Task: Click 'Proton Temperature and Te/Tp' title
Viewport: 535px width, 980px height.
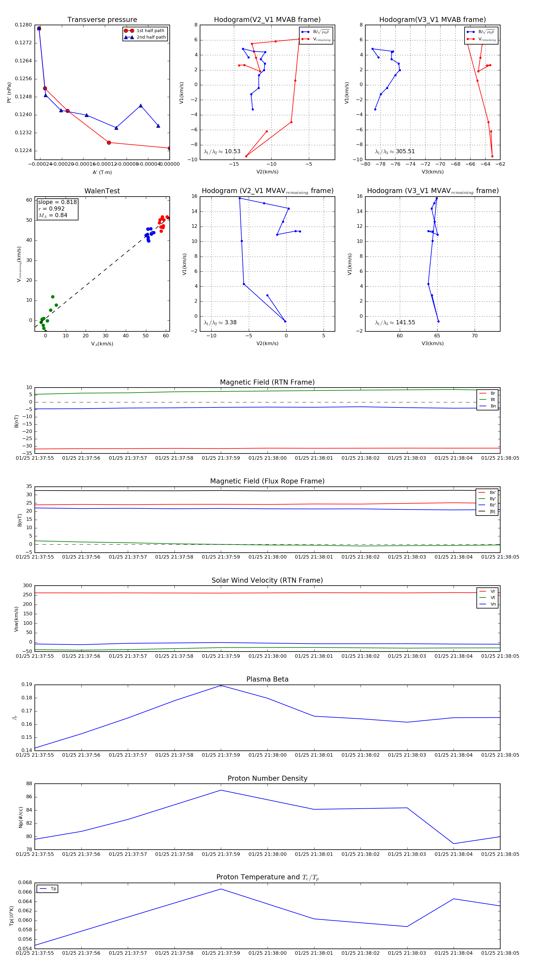Action: [x=267, y=877]
